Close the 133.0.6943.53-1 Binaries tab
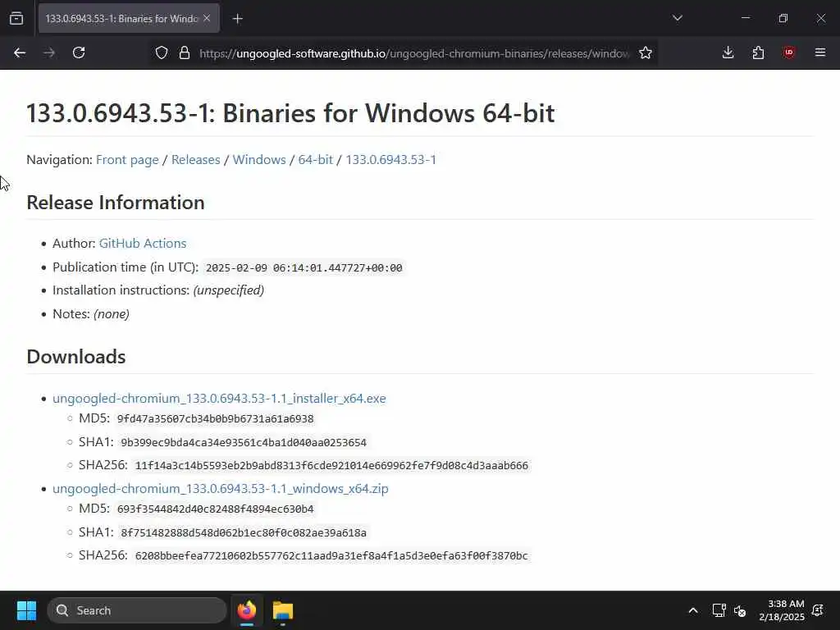This screenshot has height=630, width=840. [207, 18]
